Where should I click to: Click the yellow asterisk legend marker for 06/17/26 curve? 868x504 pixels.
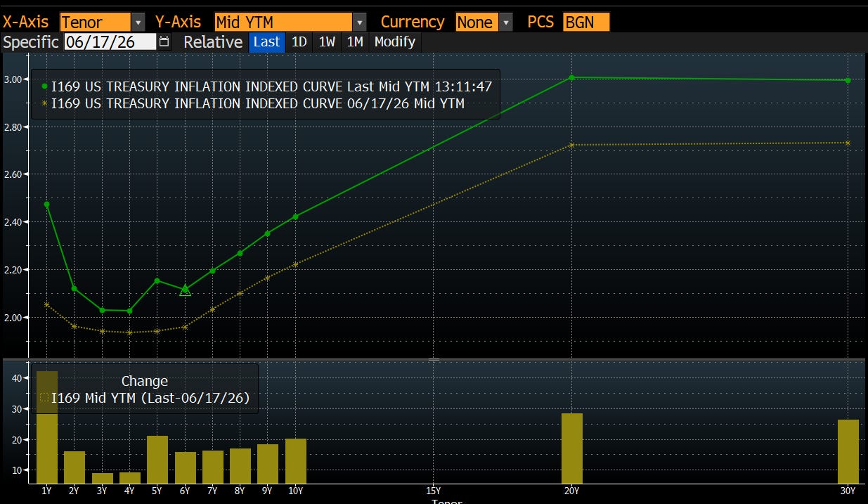(x=44, y=103)
